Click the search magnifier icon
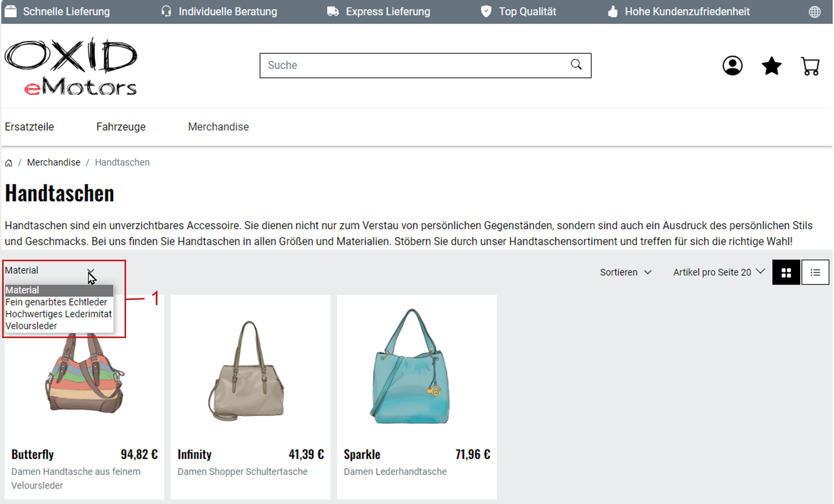This screenshot has height=504, width=834. (576, 65)
